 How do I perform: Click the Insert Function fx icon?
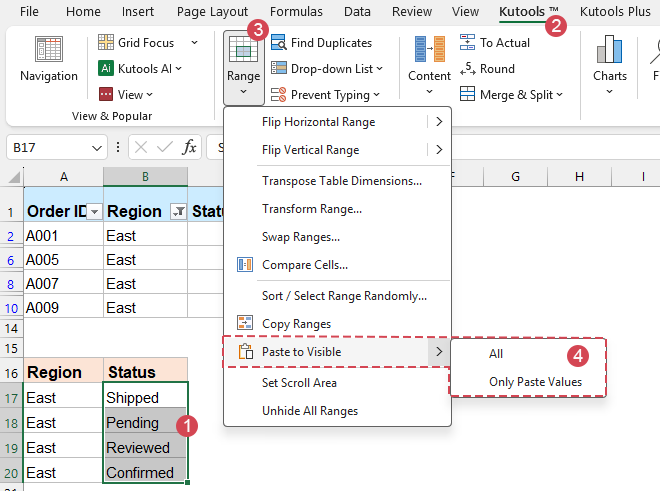coord(189,147)
